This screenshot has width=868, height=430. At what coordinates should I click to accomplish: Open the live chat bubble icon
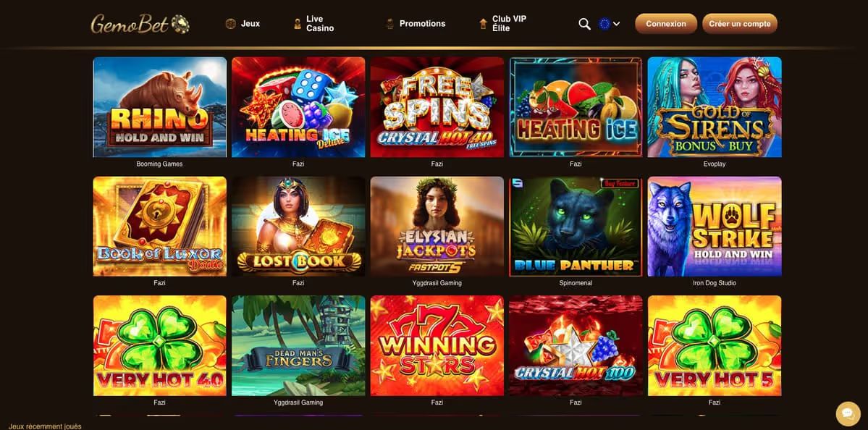[848, 413]
